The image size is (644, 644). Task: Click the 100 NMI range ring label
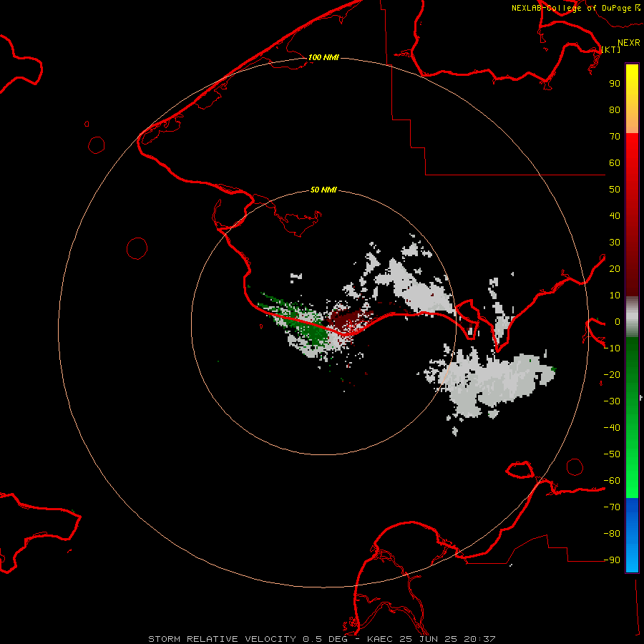pyautogui.click(x=323, y=57)
